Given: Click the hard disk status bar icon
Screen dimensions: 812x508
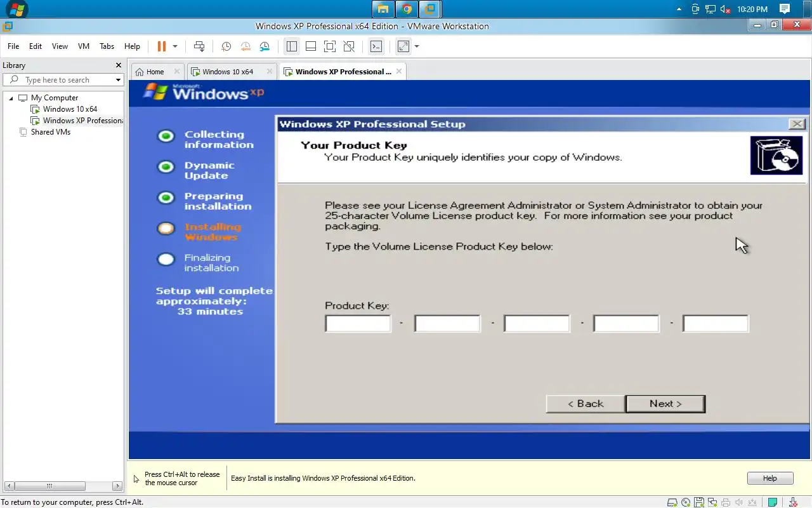Looking at the screenshot, I should click(672, 502).
